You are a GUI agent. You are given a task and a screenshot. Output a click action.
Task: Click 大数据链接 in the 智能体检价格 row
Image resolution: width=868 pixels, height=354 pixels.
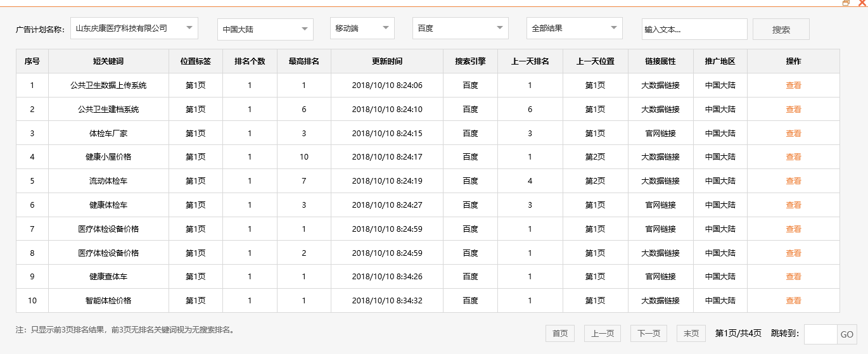[661, 301]
